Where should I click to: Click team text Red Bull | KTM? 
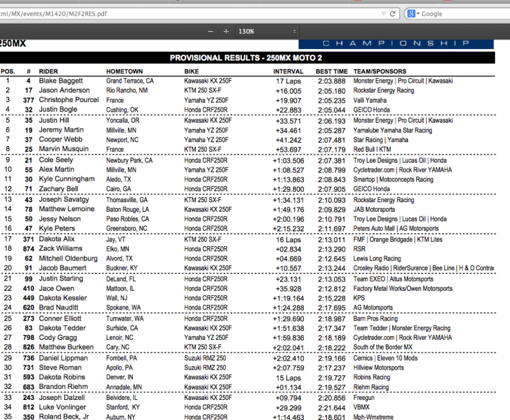(x=372, y=149)
